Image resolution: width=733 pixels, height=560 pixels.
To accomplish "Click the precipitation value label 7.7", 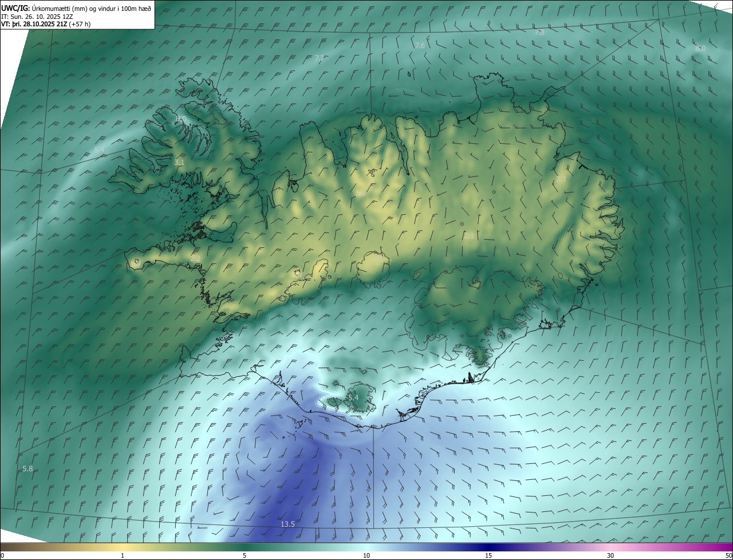I will point(320,58).
